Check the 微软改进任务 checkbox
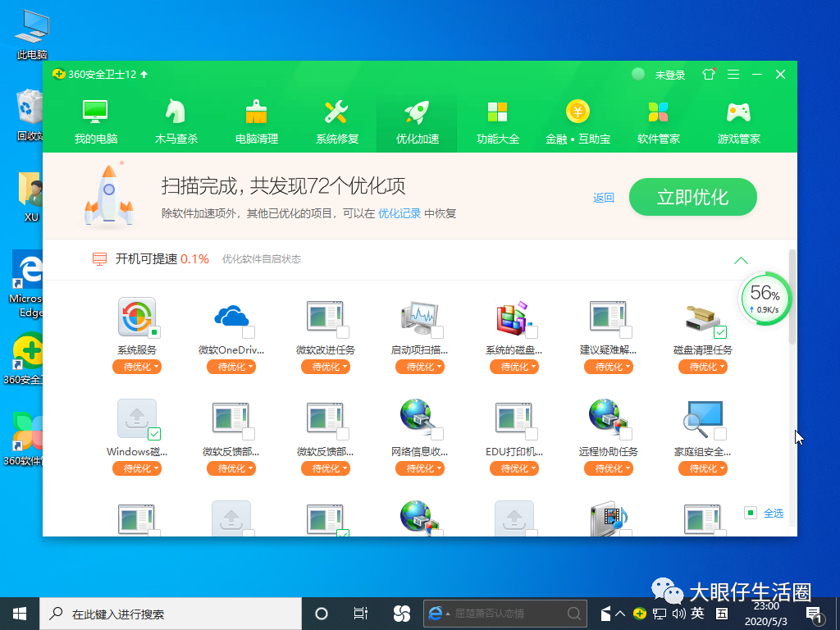The width and height of the screenshot is (840, 630). (x=343, y=332)
